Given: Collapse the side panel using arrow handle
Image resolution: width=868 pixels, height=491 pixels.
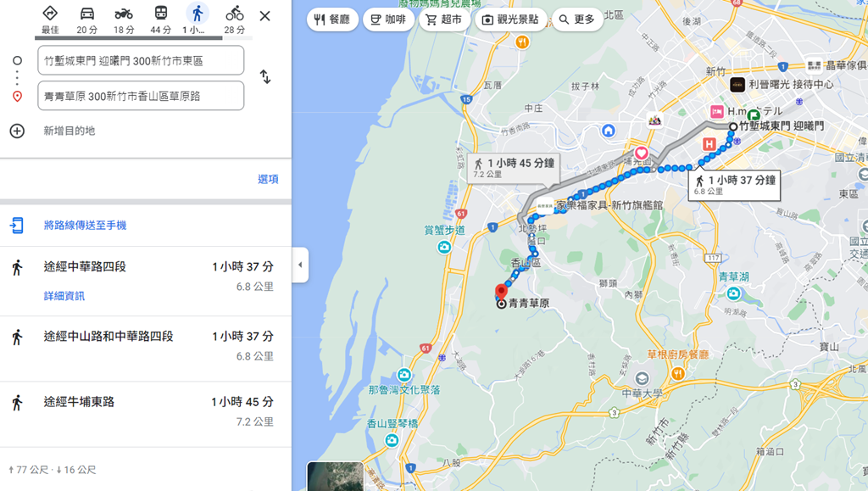Looking at the screenshot, I should (300, 265).
